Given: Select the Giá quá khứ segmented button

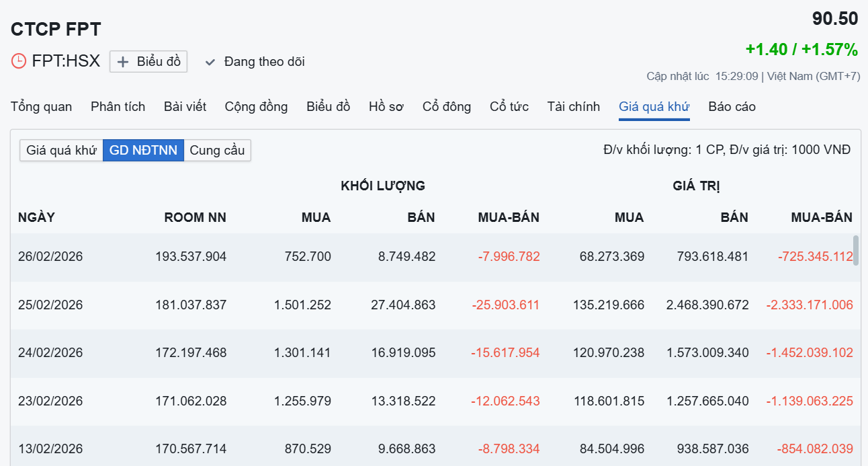Looking at the screenshot, I should (x=61, y=150).
